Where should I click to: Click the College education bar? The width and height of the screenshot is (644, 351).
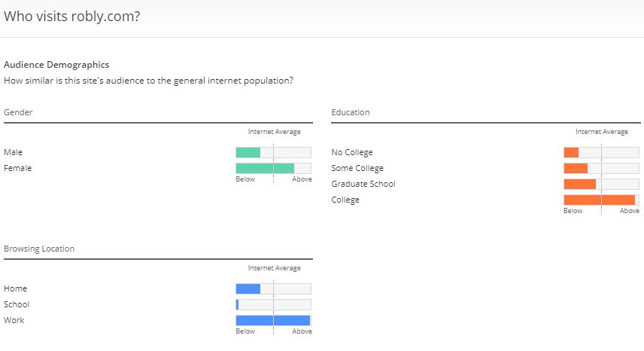601,200
